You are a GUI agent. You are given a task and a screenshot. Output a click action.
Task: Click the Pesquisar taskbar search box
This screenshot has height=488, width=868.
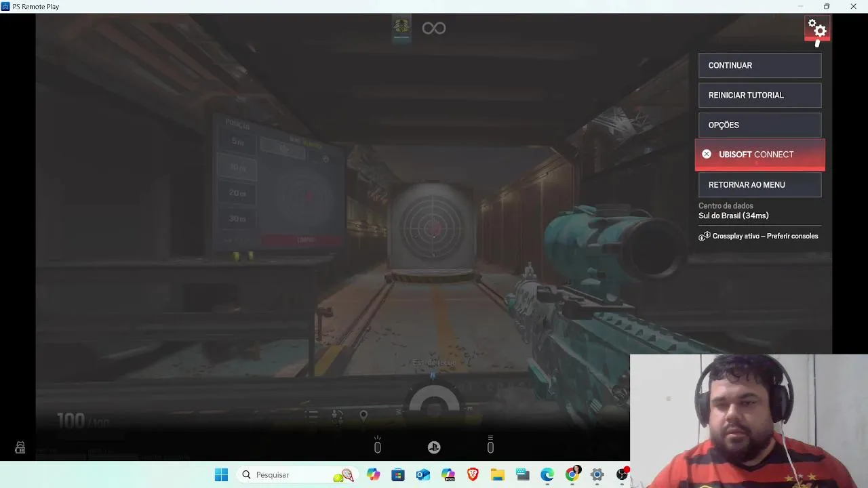(298, 475)
